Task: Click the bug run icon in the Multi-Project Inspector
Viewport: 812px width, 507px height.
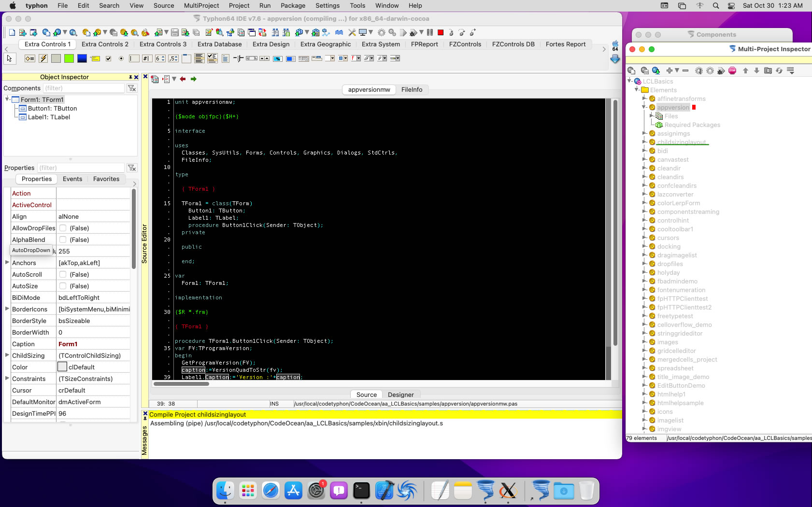Action: (x=721, y=70)
